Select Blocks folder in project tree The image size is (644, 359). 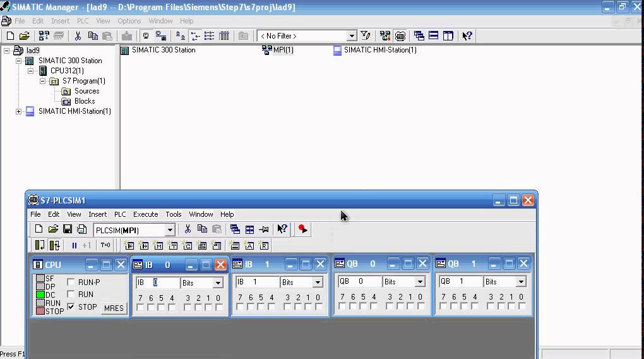click(85, 101)
